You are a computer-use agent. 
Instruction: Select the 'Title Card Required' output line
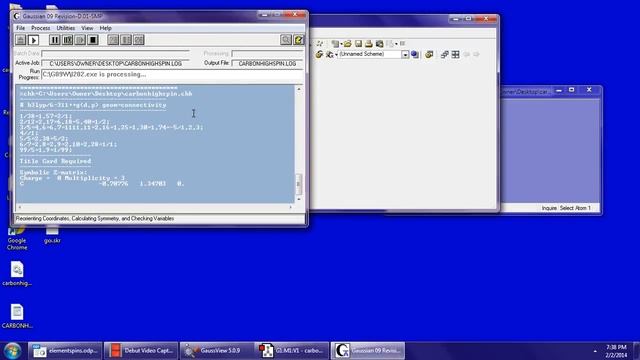tap(56, 161)
